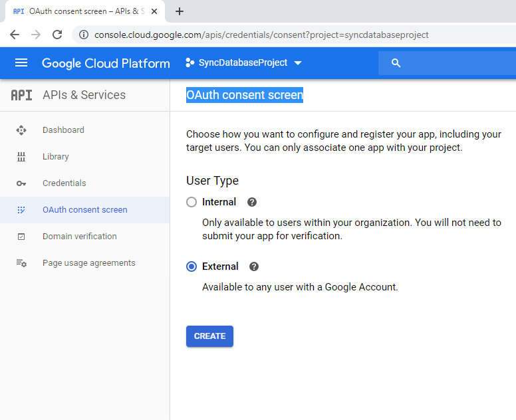This screenshot has width=516, height=420.
Task: Select the Internal user type radio button
Action: tap(192, 202)
